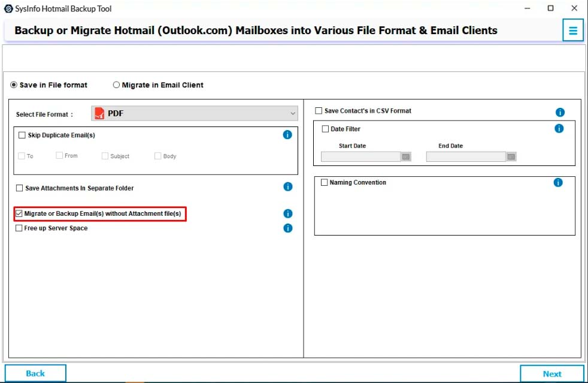Click info icon for Naming Convention
The width and height of the screenshot is (588, 383).
558,182
